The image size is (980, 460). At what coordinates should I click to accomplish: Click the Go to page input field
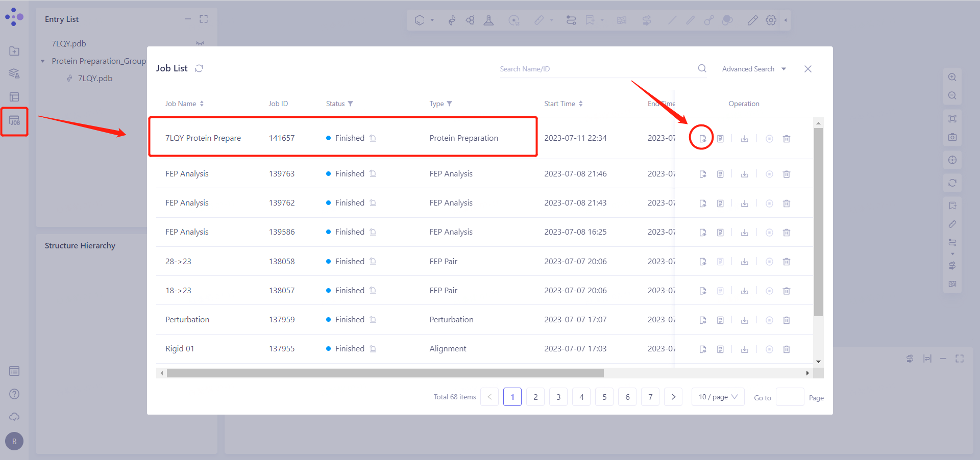(790, 397)
